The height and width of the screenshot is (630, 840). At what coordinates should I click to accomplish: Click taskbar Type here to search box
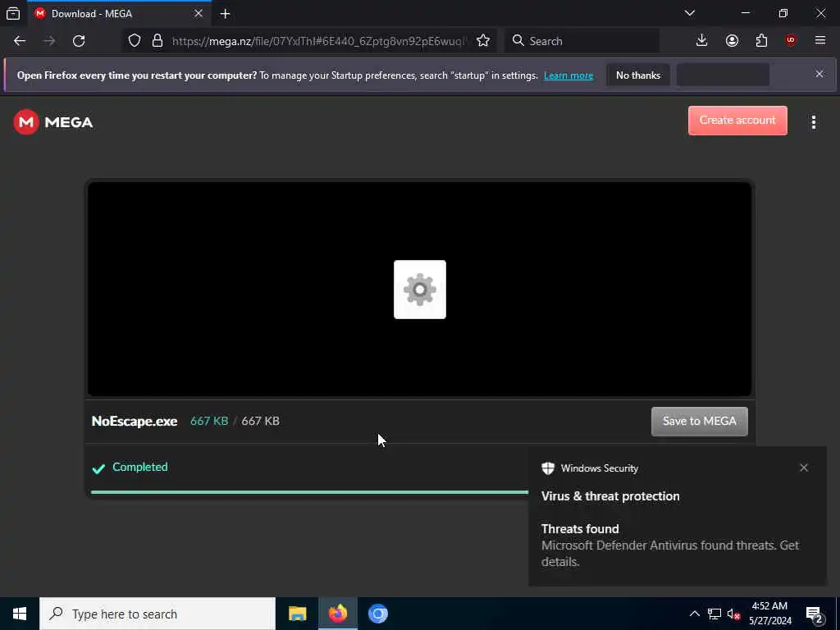(x=157, y=614)
